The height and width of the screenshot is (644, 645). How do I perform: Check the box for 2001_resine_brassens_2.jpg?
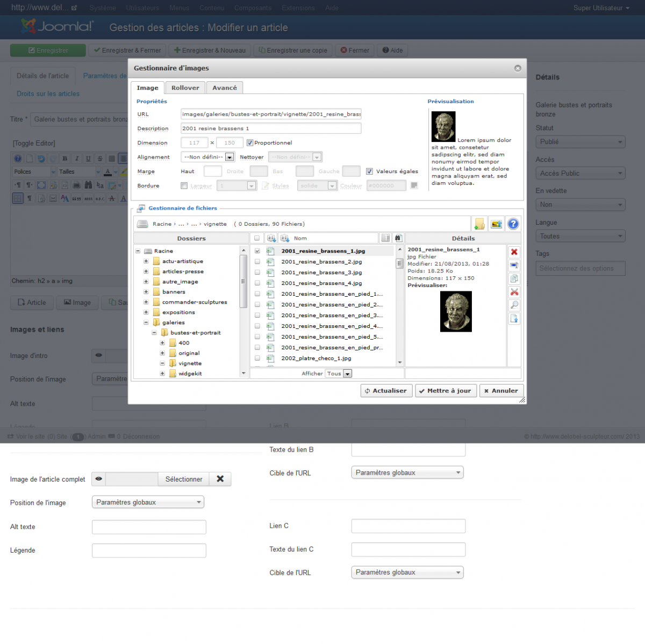[257, 262]
